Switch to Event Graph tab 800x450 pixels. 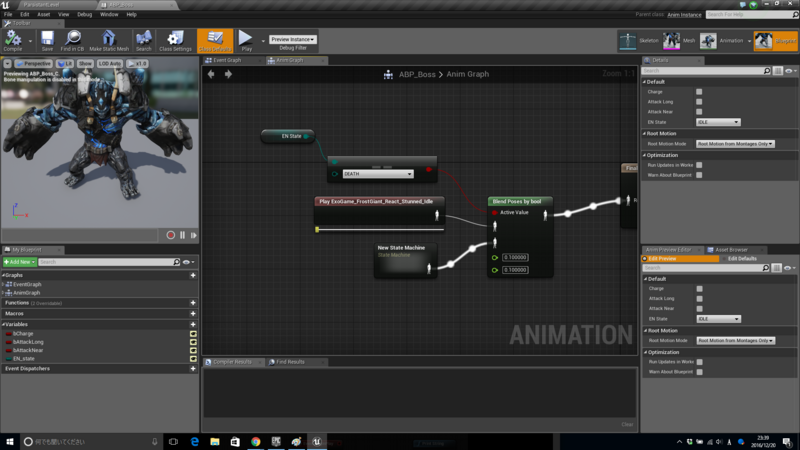point(227,60)
